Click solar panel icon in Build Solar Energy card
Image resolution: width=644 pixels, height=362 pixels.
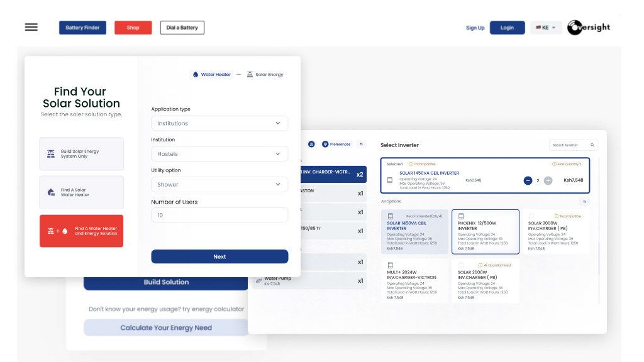pyautogui.click(x=51, y=154)
